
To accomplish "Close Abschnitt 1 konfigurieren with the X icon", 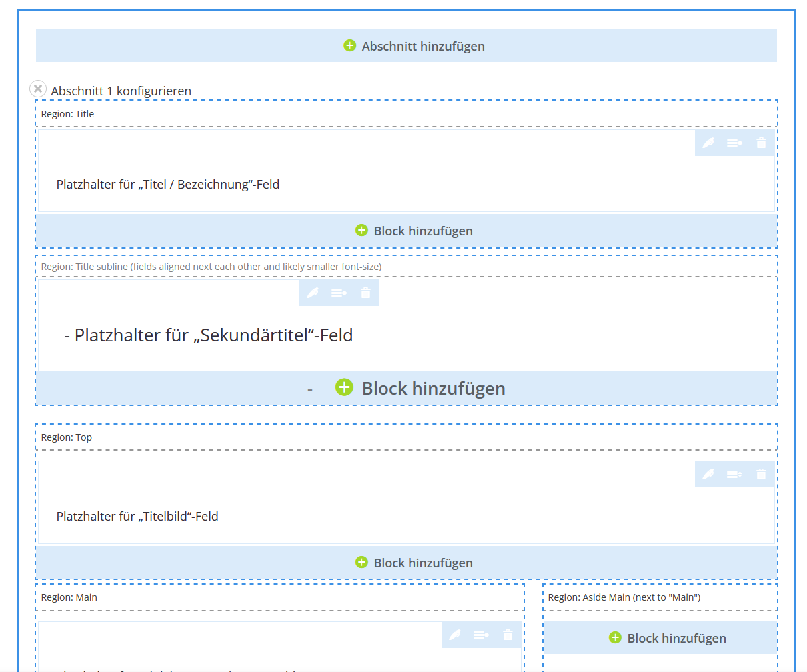I will [x=38, y=88].
